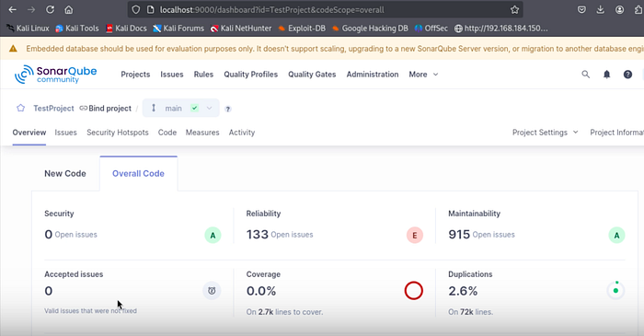Open Project Information link
Viewport: 644px width, 336px height.
617,133
